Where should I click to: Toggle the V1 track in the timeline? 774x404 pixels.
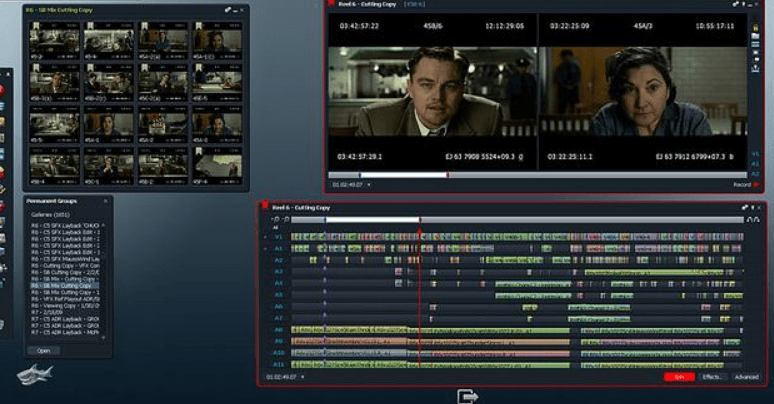(278, 237)
